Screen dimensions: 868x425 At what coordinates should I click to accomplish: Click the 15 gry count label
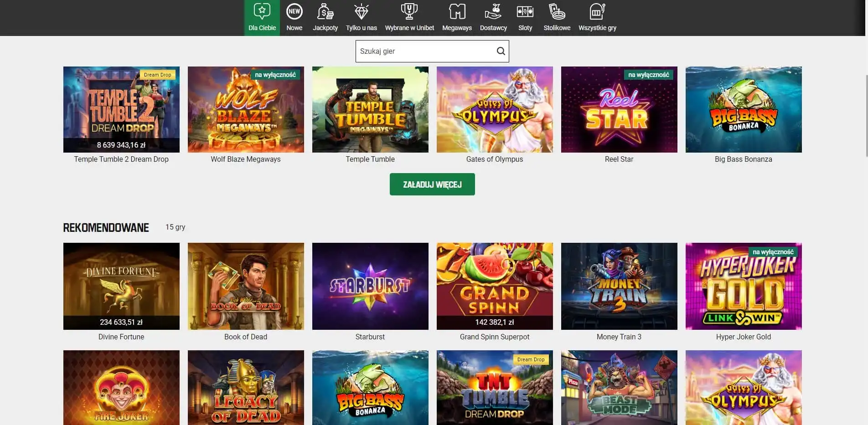175,227
